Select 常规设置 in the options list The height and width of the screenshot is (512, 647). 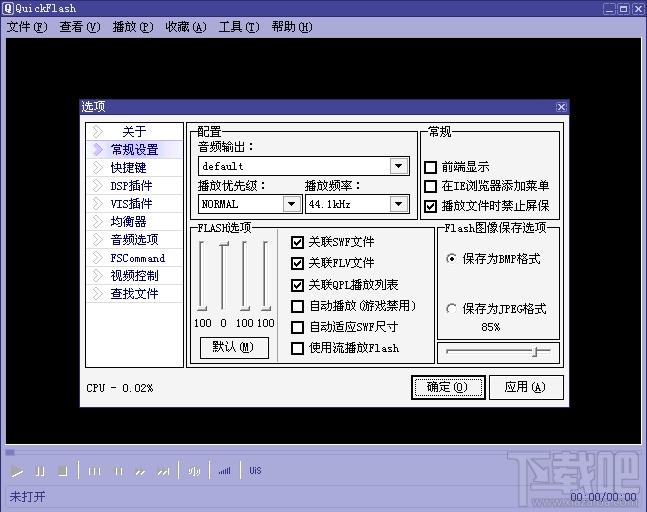point(135,149)
